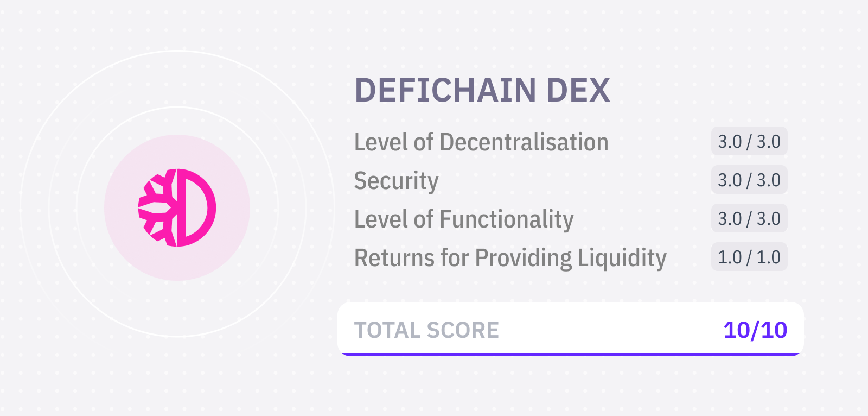Click the Functionality 3.0 / 3.0 score badge
Screen dimensions: 868x416
749,218
